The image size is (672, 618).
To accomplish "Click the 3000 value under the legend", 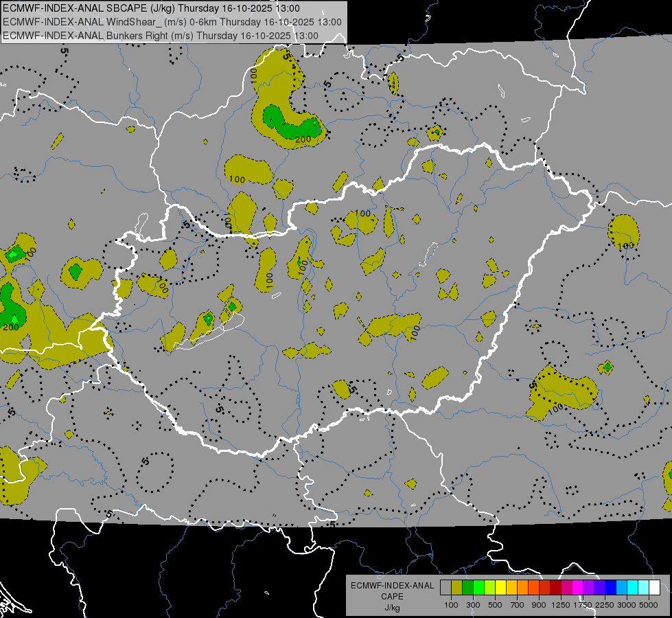I will [627, 605].
